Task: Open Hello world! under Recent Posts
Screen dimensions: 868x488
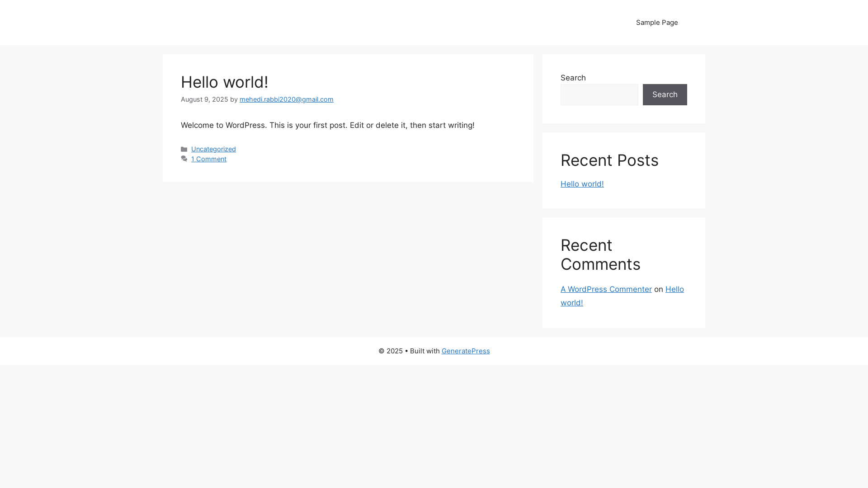Action: [x=582, y=184]
